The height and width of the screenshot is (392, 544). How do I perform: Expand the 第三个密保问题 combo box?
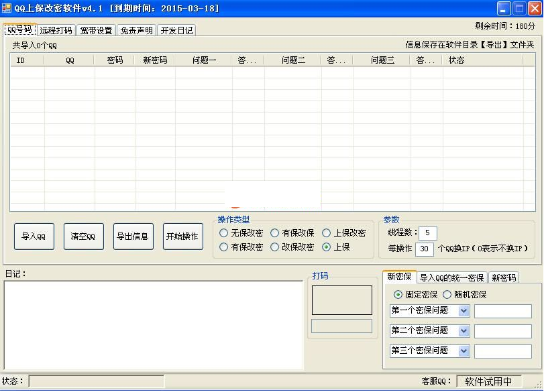464,351
